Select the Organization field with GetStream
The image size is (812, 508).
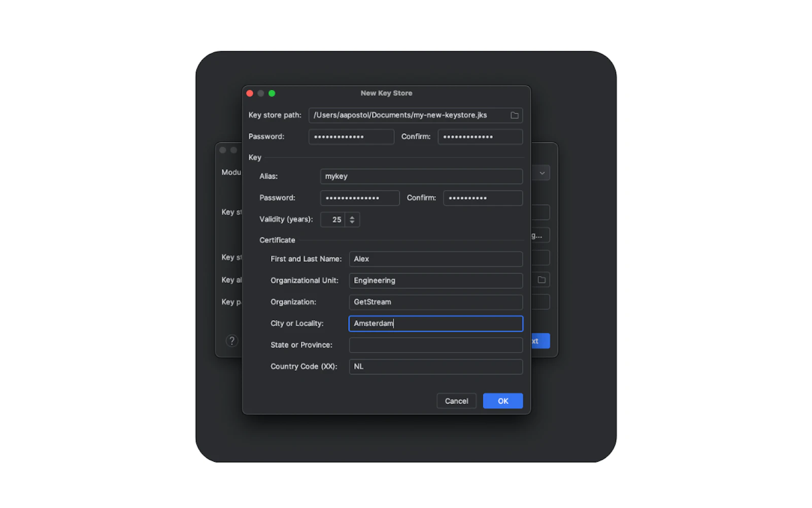click(435, 302)
